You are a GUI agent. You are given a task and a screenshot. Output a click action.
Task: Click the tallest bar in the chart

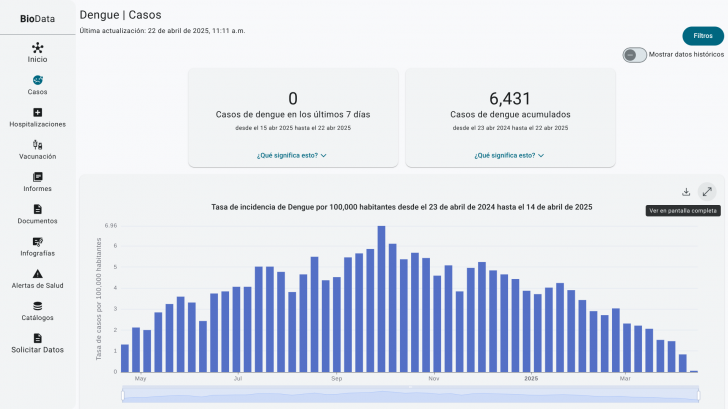(x=381, y=299)
